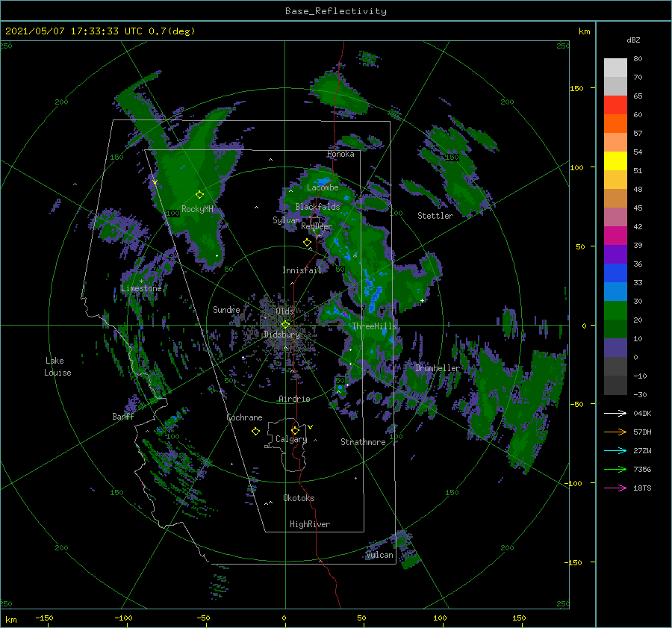Click the 04DK legend label
The width and height of the screenshot is (672, 628).
[642, 413]
